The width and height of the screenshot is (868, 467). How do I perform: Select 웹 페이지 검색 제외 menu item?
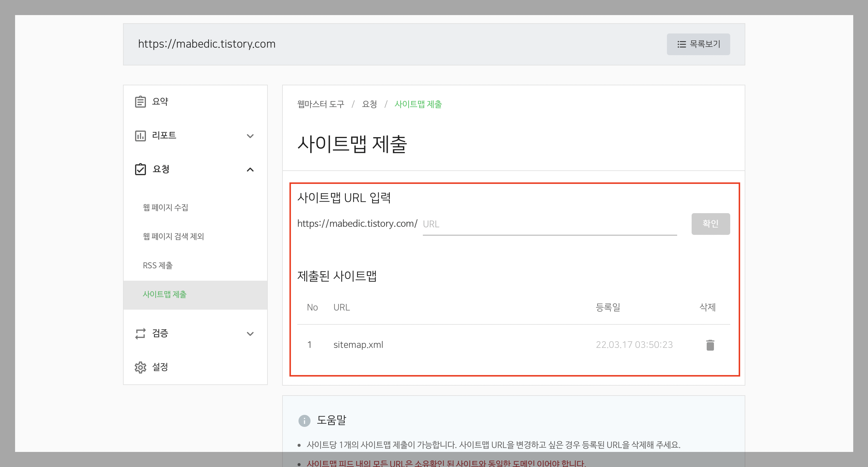coord(173,237)
